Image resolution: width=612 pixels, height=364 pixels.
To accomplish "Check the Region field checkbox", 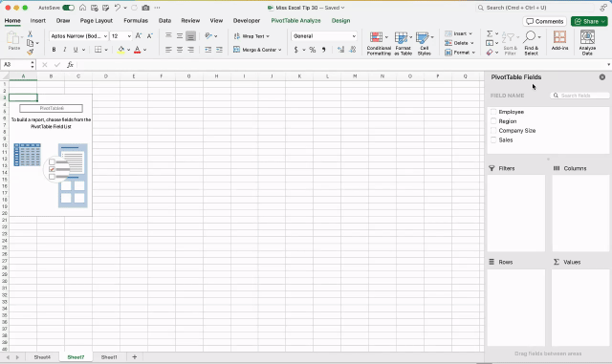I will 493,121.
